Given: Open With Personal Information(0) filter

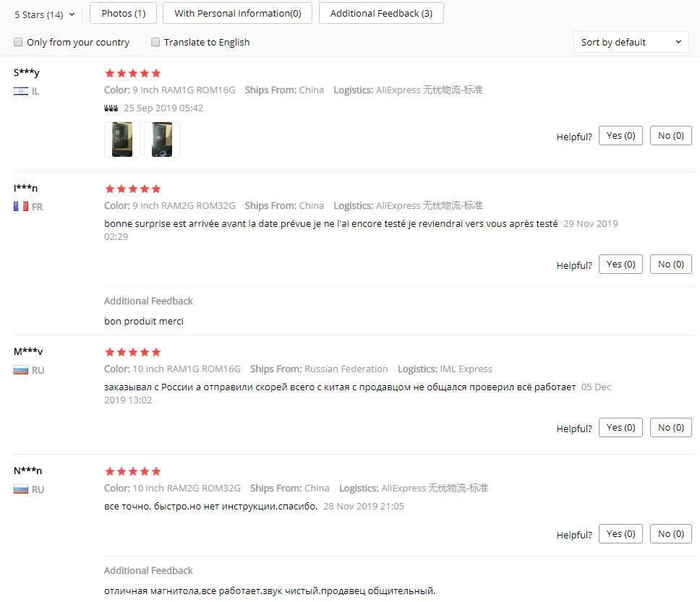Looking at the screenshot, I should pyautogui.click(x=237, y=13).
